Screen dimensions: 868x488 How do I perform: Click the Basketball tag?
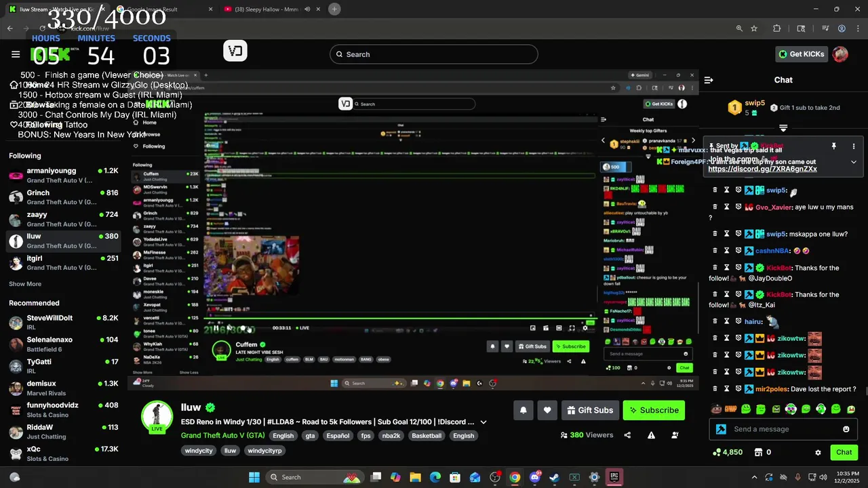coord(427,436)
